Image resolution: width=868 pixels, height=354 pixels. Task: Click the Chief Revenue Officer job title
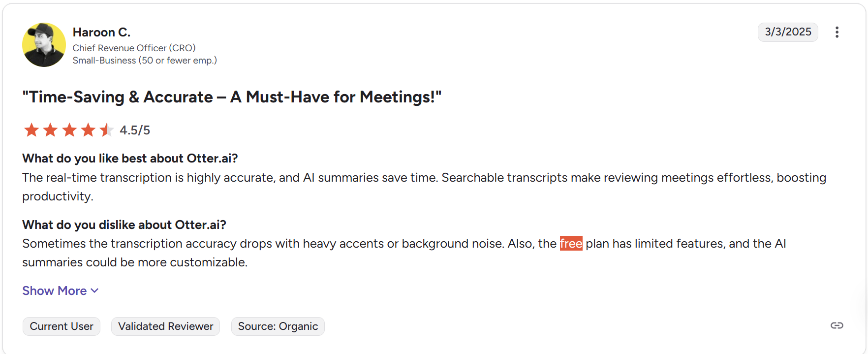pyautogui.click(x=134, y=48)
